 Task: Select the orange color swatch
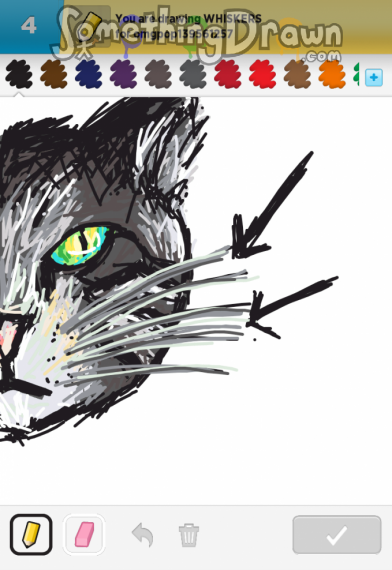tap(332, 74)
